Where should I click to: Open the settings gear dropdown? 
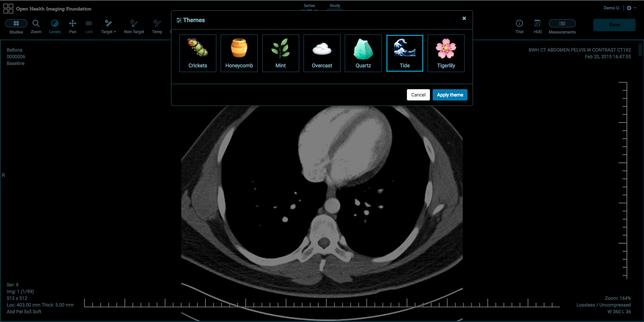click(x=631, y=8)
